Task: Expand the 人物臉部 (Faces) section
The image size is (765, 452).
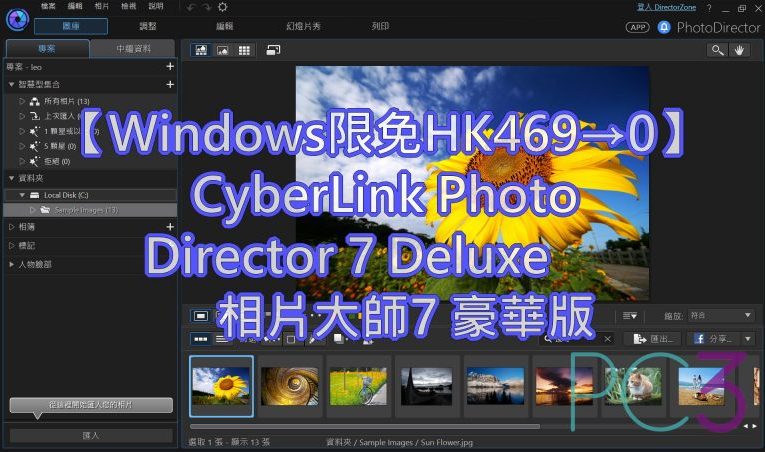Action: tap(11, 264)
